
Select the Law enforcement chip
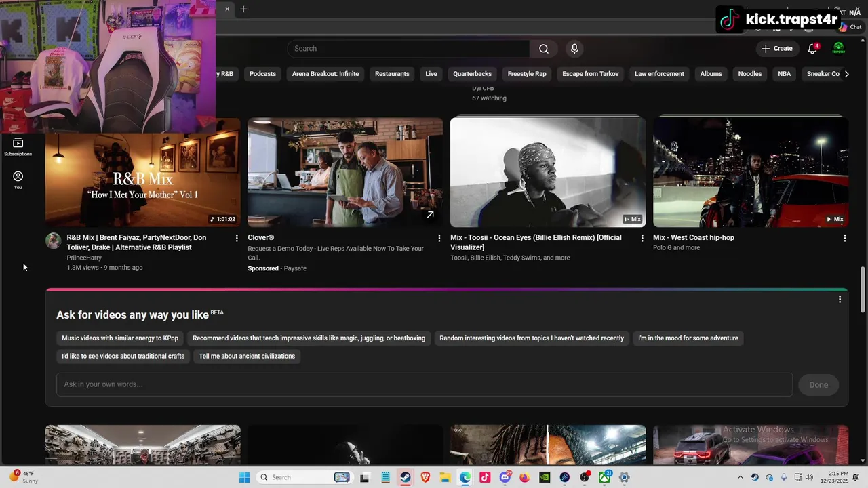[x=659, y=74]
